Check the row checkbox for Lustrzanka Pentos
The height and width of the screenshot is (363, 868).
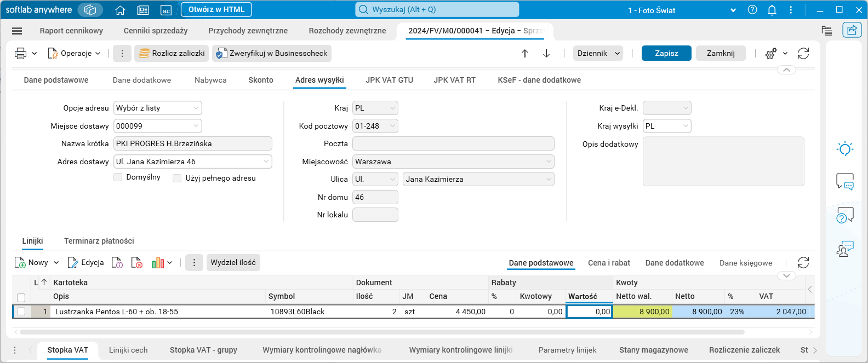click(21, 312)
